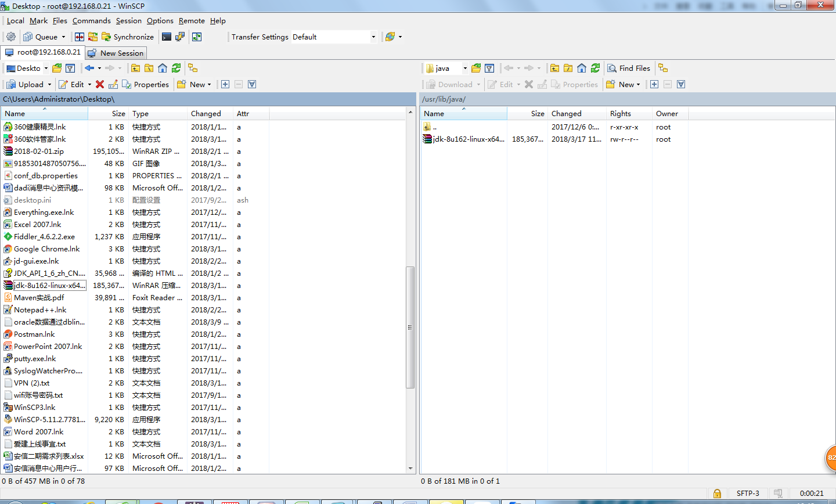Open the Local menu
The width and height of the screenshot is (836, 504).
coord(16,20)
